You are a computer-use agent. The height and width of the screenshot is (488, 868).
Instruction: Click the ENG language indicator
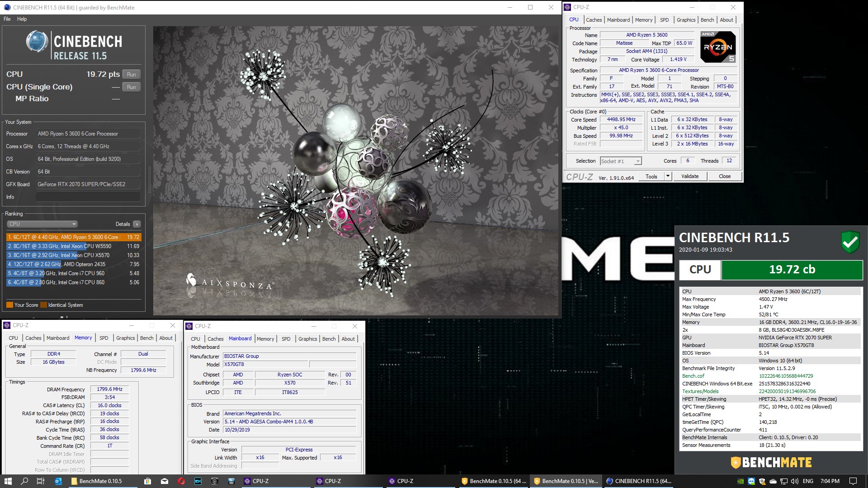(x=808, y=481)
